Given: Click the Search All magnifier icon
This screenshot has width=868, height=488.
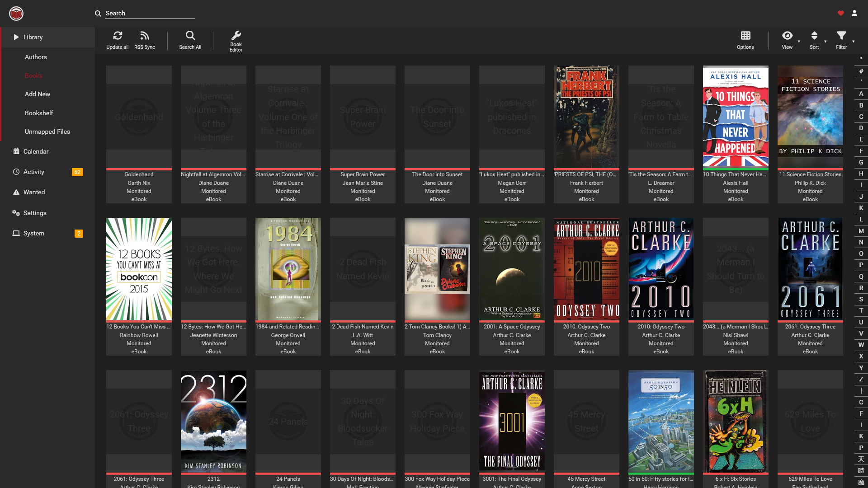Looking at the screenshot, I should (x=190, y=36).
